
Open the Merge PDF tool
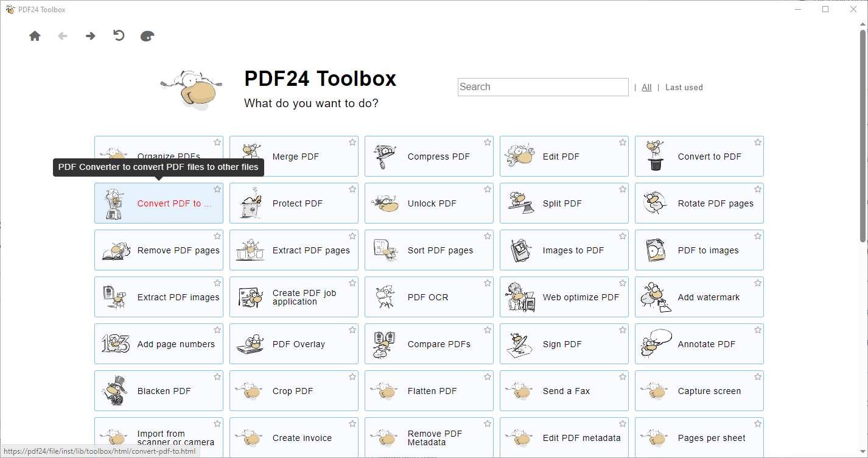[x=294, y=157]
